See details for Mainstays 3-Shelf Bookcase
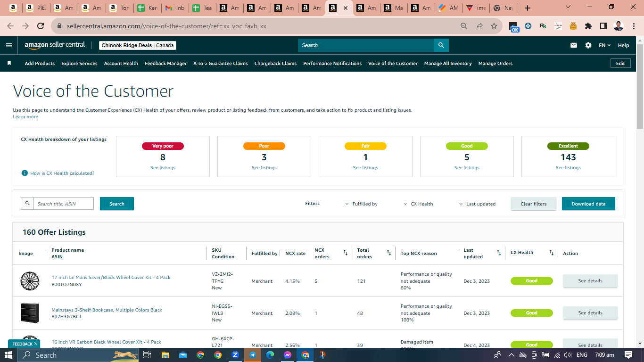Viewport: 644px width, 362px height. (590, 313)
